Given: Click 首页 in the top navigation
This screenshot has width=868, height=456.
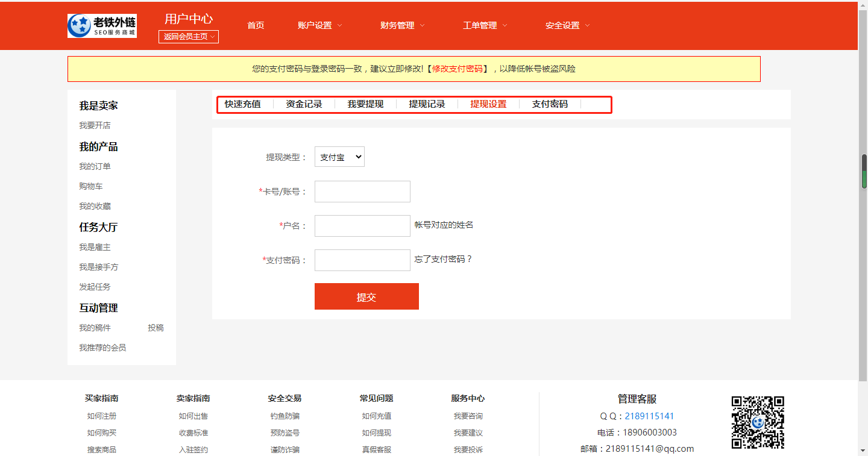Looking at the screenshot, I should 255,25.
